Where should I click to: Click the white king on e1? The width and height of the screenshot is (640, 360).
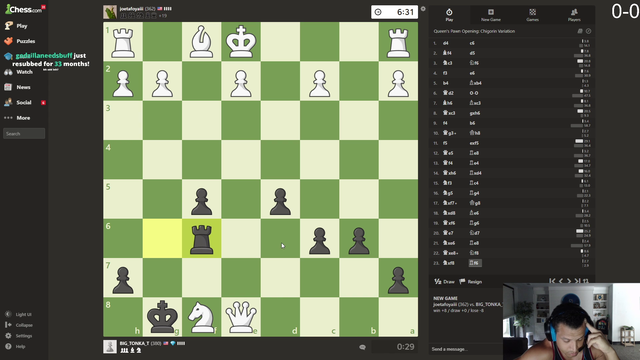click(x=241, y=42)
